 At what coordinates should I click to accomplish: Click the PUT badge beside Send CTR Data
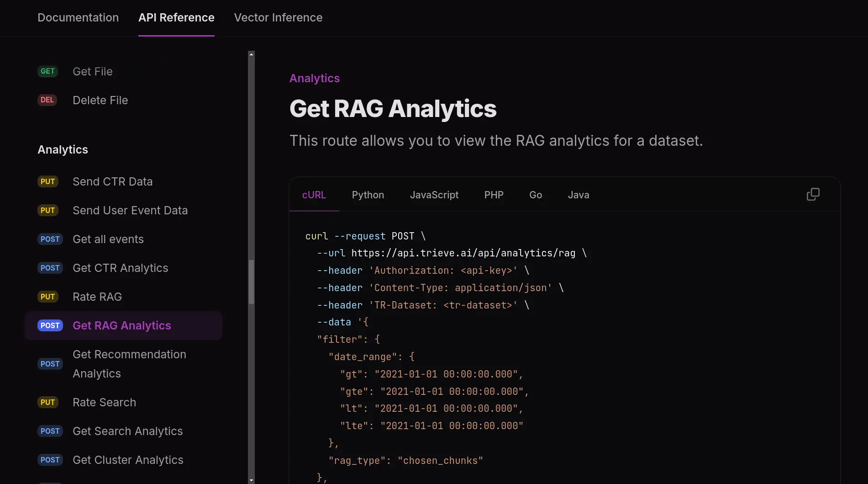(47, 181)
